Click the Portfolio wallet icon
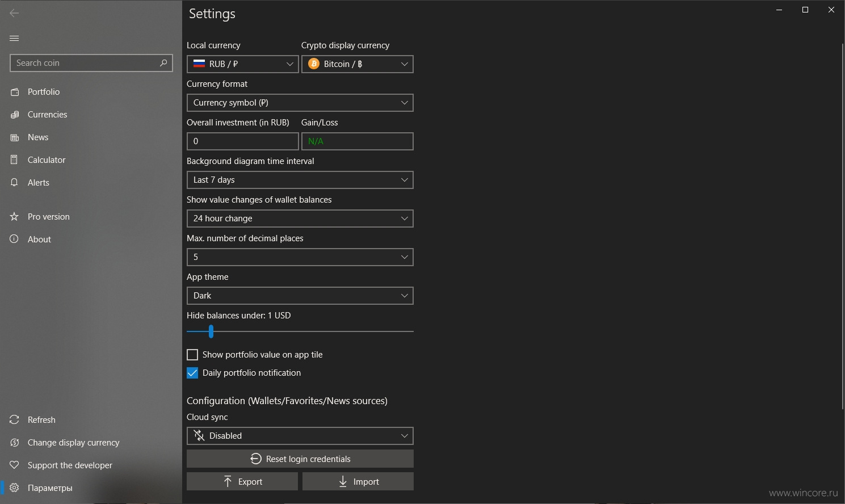 click(x=15, y=92)
